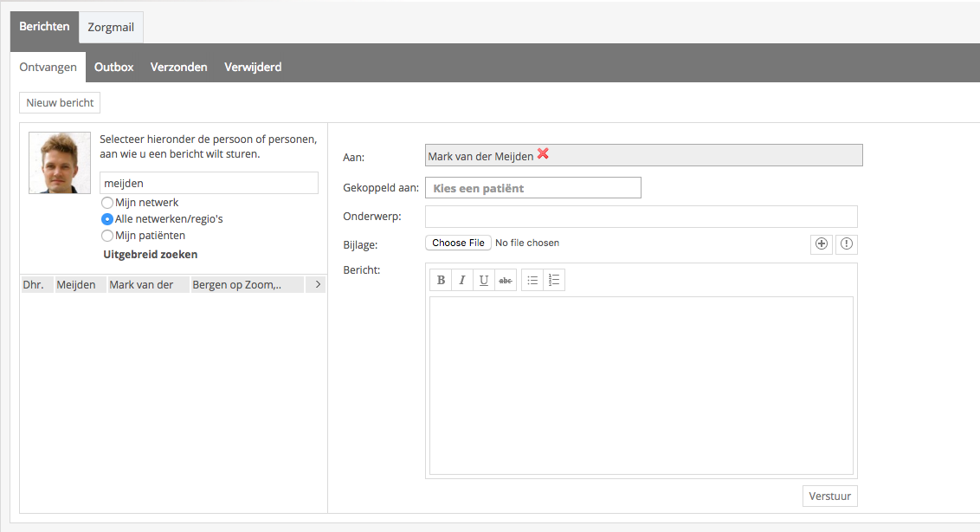
Task: Switch to the Zorgmail tab
Action: point(111,28)
